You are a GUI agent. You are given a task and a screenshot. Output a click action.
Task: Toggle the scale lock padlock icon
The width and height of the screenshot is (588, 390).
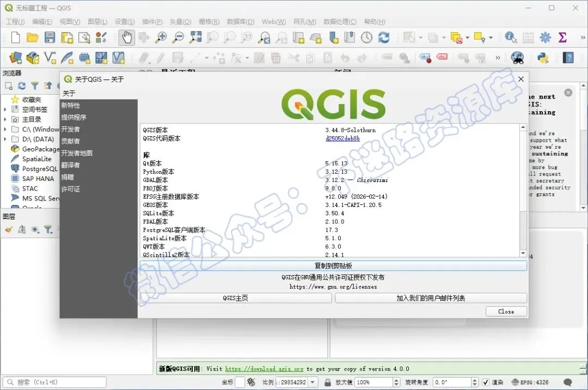[x=327, y=382]
